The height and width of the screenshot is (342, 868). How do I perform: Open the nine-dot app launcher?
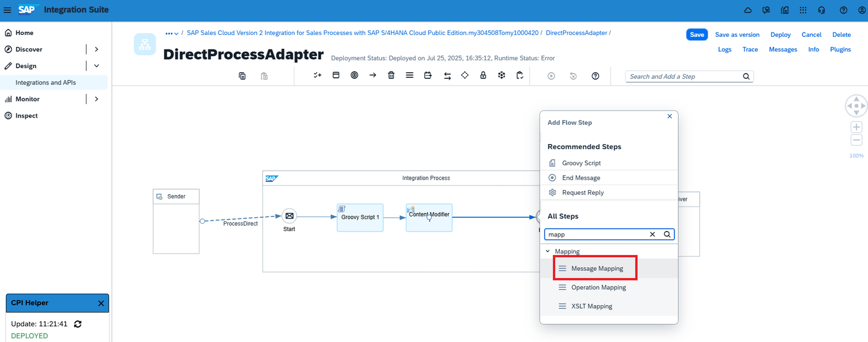[803, 10]
